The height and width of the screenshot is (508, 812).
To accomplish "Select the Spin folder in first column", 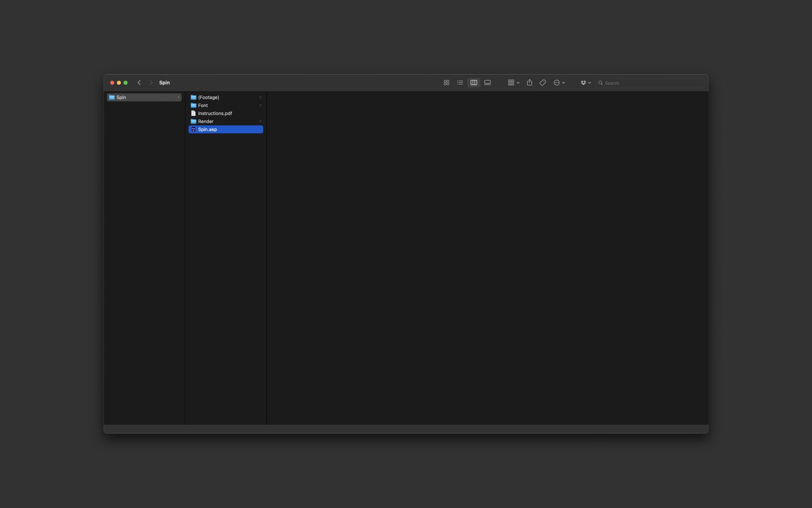I will [144, 98].
